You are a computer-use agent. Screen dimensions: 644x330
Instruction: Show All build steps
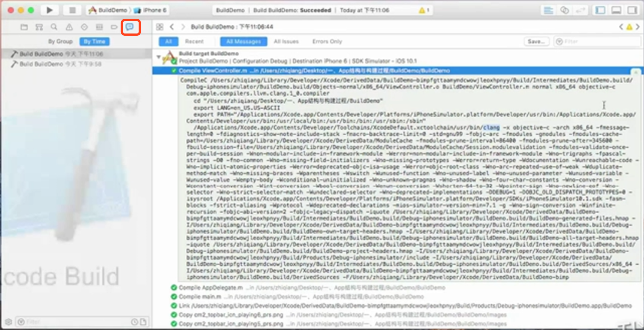coord(168,41)
